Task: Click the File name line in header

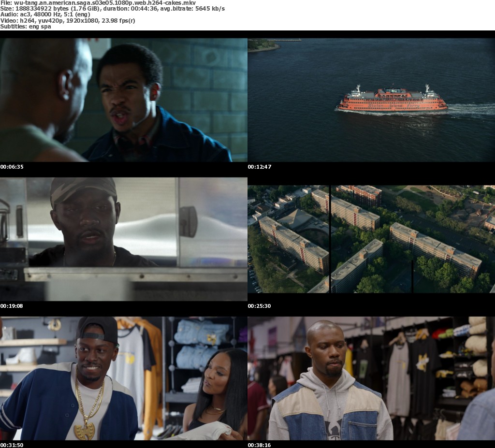Action: pos(98,3)
